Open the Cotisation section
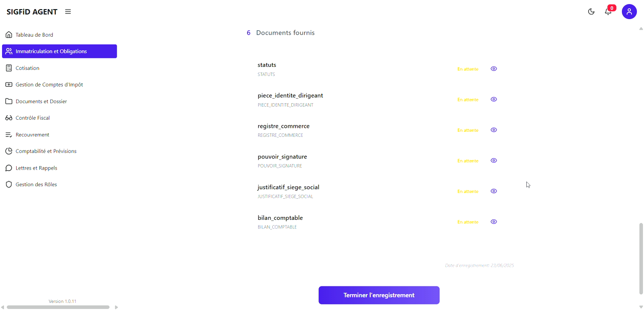Screen dimensions: 644x310 (x=27, y=68)
